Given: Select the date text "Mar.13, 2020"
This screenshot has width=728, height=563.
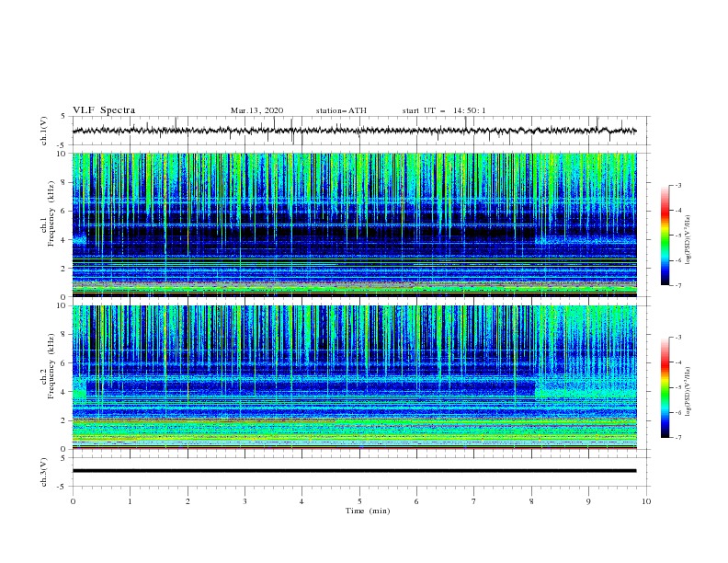Looking at the screenshot, I should [x=256, y=110].
